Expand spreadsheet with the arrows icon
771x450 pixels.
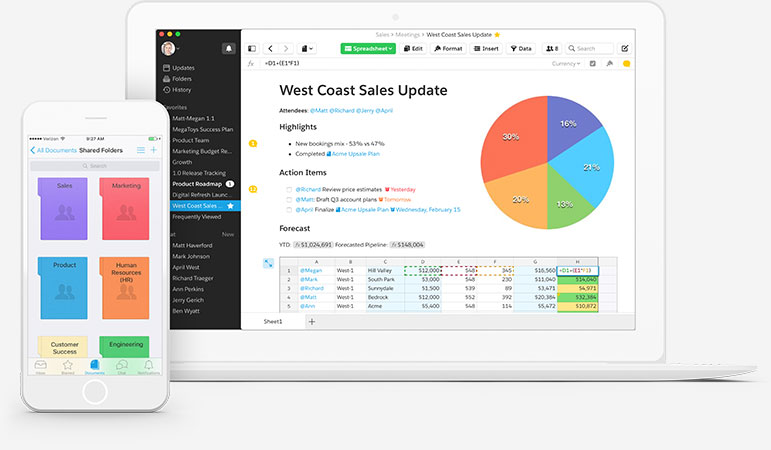[x=268, y=263]
